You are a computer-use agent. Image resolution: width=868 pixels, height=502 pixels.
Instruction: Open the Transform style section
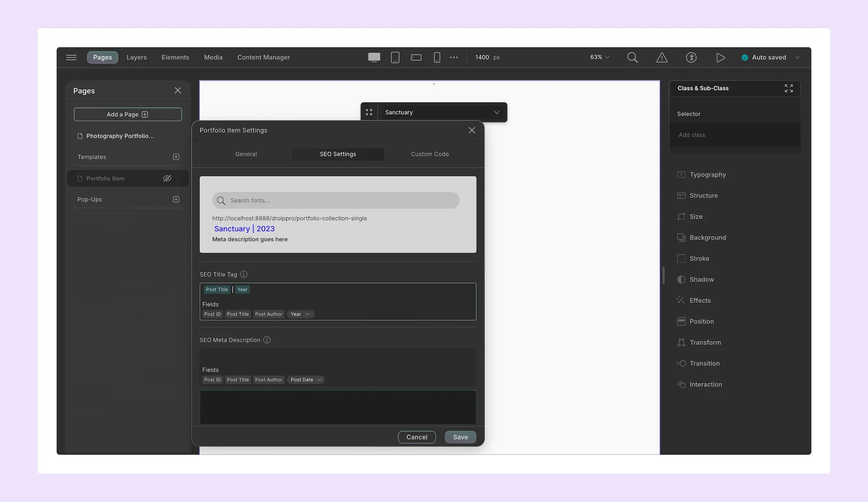tap(699, 342)
